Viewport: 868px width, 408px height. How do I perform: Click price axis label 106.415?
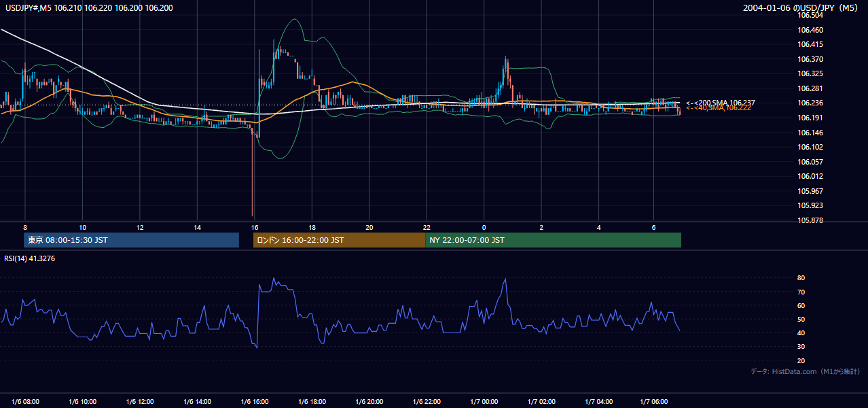pyautogui.click(x=810, y=44)
